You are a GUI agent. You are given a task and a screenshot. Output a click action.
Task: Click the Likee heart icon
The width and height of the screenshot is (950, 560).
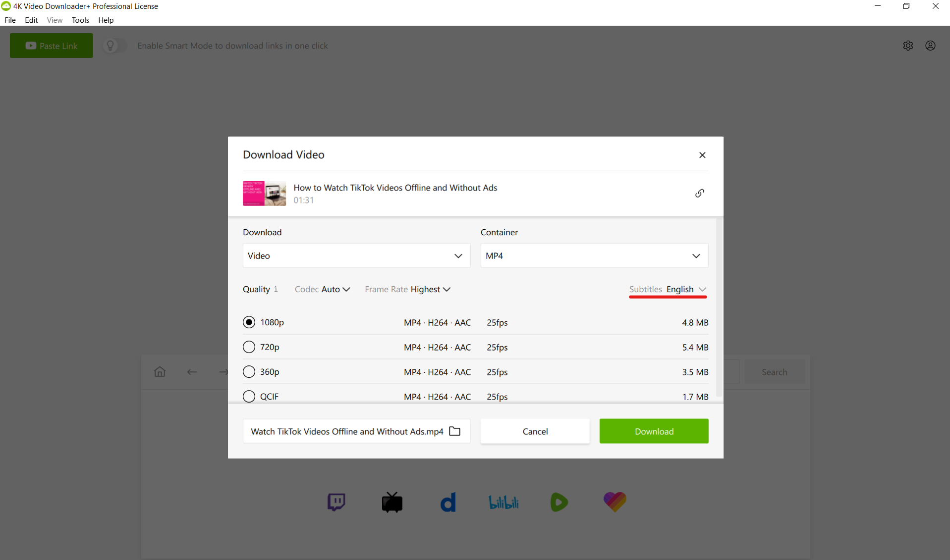pos(615,502)
